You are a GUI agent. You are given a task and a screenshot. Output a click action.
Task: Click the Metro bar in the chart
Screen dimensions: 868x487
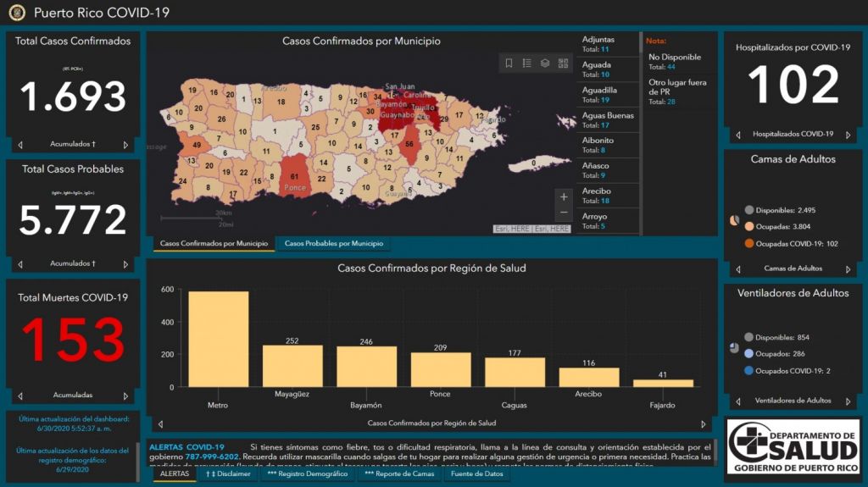(218, 339)
